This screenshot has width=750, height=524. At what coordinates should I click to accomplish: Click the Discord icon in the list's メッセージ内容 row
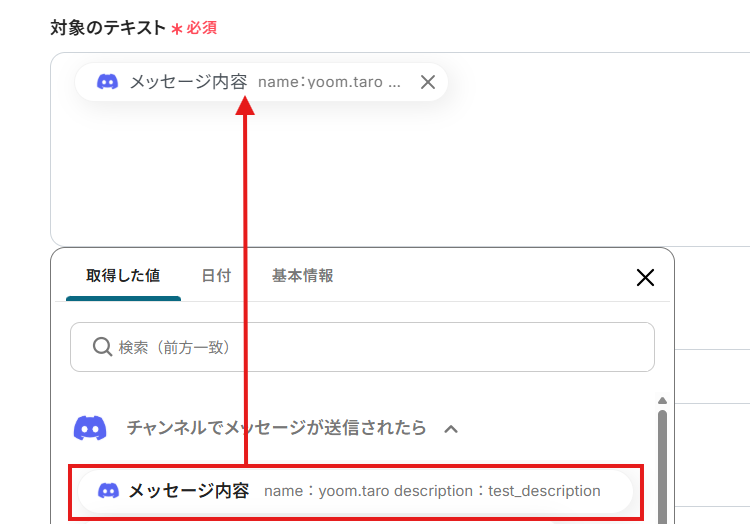click(x=109, y=491)
